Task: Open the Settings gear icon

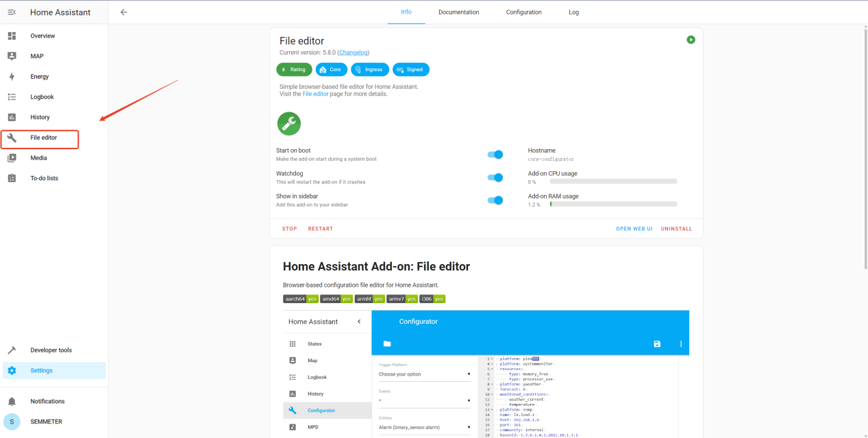Action: click(x=12, y=370)
